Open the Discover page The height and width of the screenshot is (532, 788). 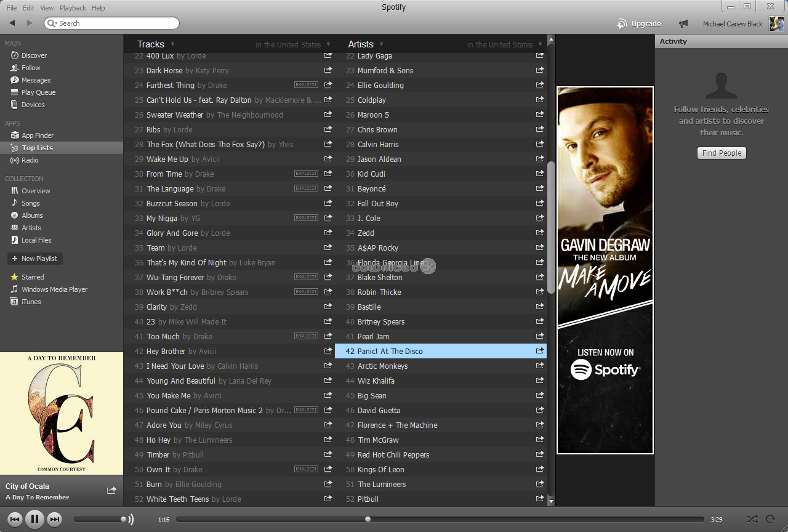coord(33,55)
